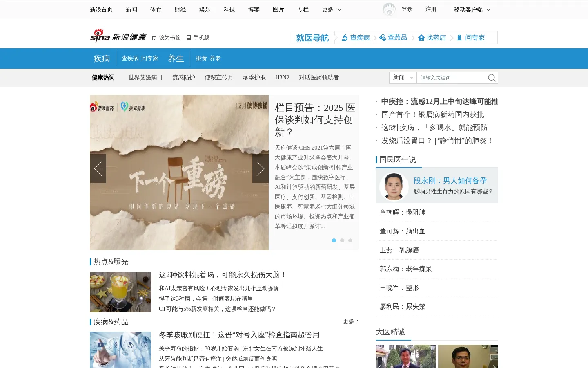Select the first carousel dot
This screenshot has width=588, height=368.
334,240
